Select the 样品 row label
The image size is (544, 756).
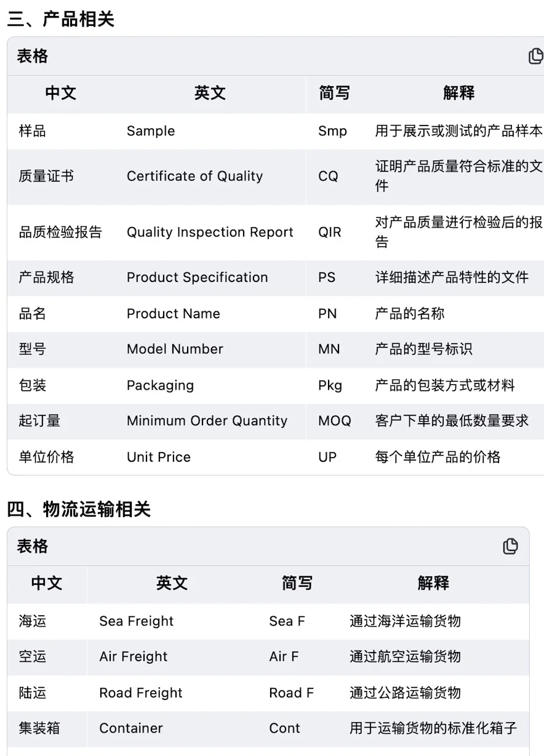click(x=32, y=131)
